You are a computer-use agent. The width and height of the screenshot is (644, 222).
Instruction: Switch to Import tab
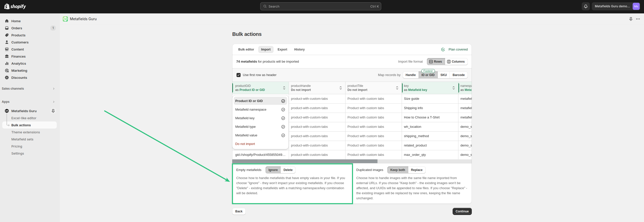point(266,50)
